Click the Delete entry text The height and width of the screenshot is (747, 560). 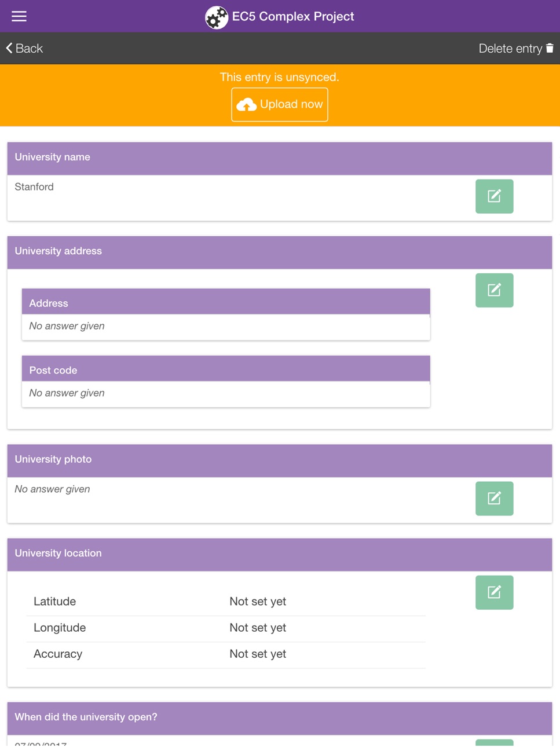point(510,49)
